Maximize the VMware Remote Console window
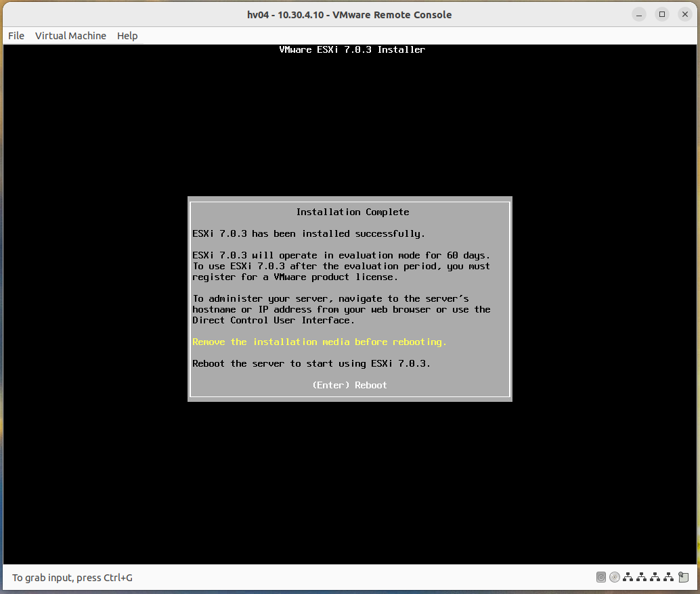 pos(661,14)
